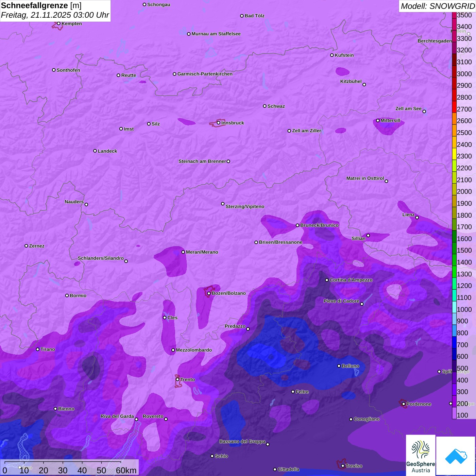Click the Conegliano location dot
476x476 pixels.
coord(351,419)
